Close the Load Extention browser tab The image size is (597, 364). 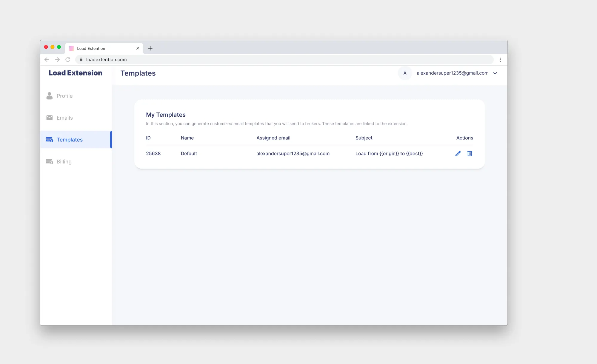[138, 48]
